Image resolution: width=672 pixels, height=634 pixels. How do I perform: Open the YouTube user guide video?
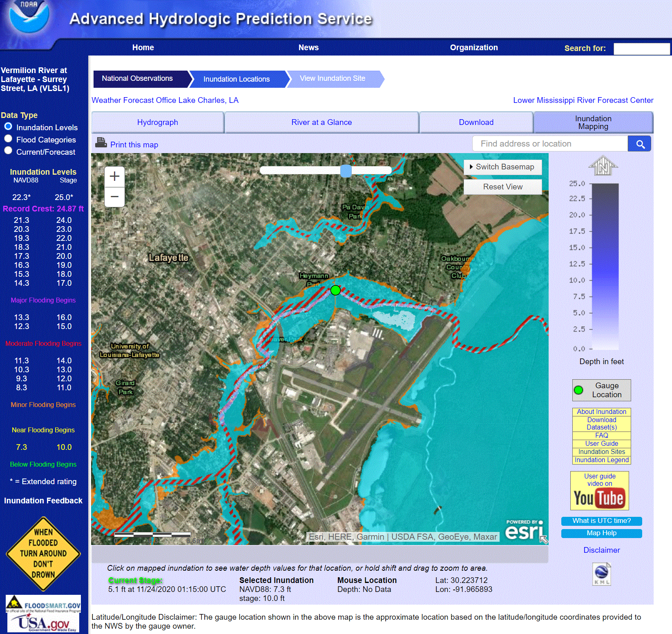point(599,491)
